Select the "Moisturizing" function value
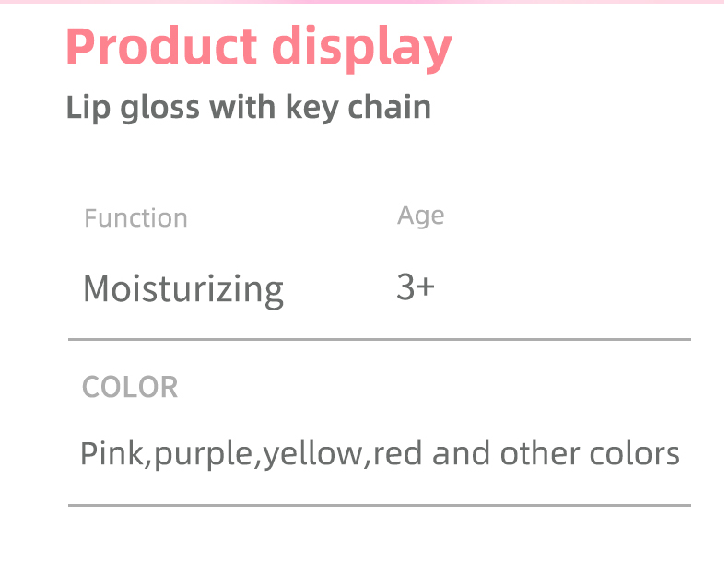The width and height of the screenshot is (728, 573). 183,289
